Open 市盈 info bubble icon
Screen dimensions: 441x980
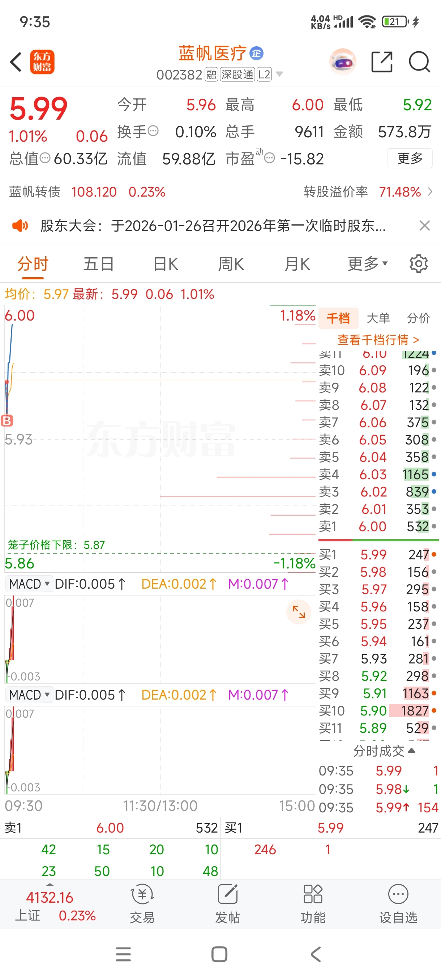[x=269, y=158]
